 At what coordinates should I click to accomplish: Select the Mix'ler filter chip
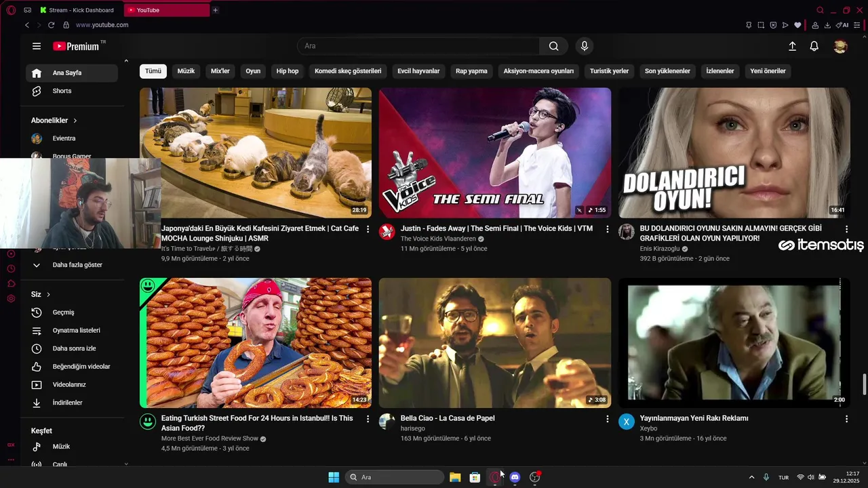click(220, 71)
